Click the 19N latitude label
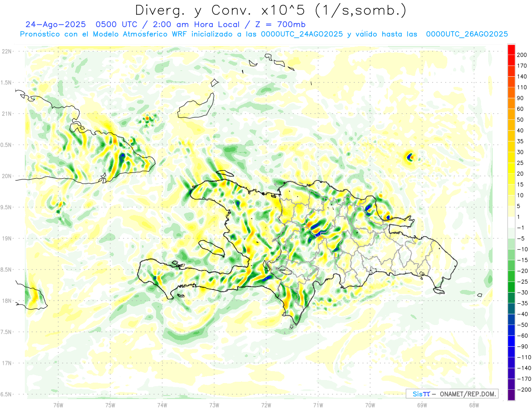 pos(6,239)
